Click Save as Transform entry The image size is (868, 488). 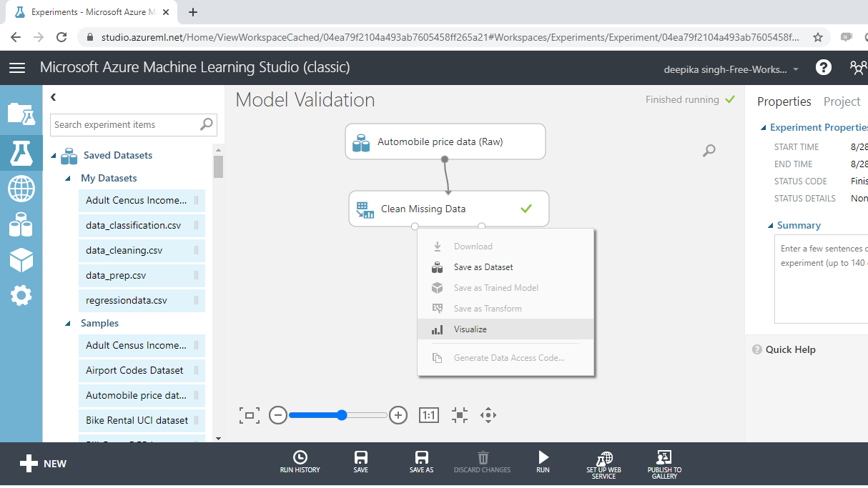pos(505,309)
